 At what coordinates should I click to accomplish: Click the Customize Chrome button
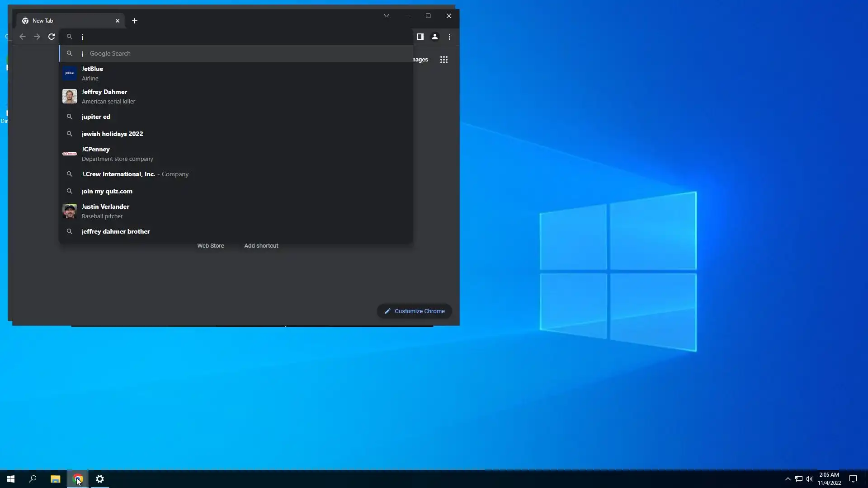414,311
